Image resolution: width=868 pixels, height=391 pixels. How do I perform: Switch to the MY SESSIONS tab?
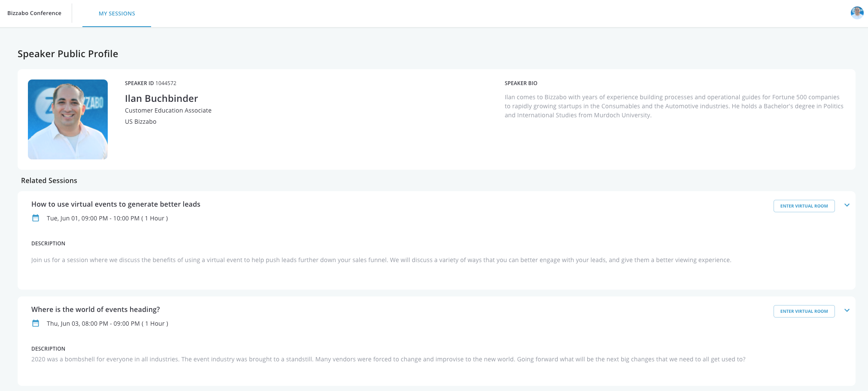(x=117, y=13)
